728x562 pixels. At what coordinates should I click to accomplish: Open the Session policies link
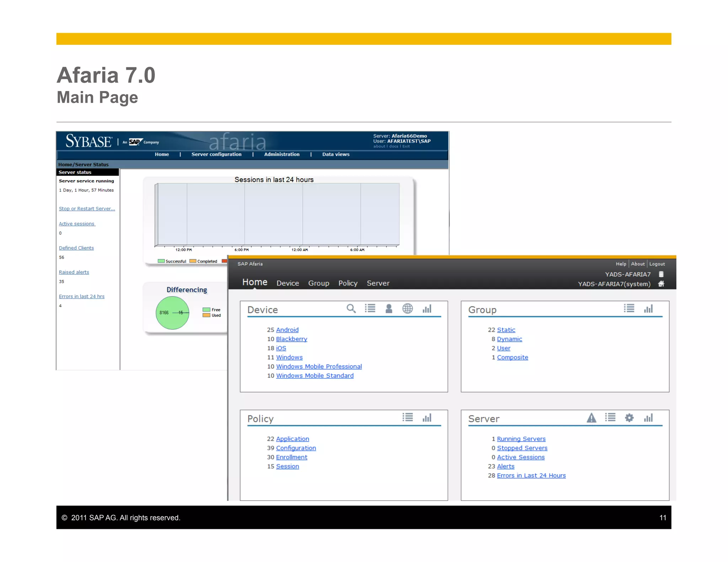pyautogui.click(x=287, y=466)
